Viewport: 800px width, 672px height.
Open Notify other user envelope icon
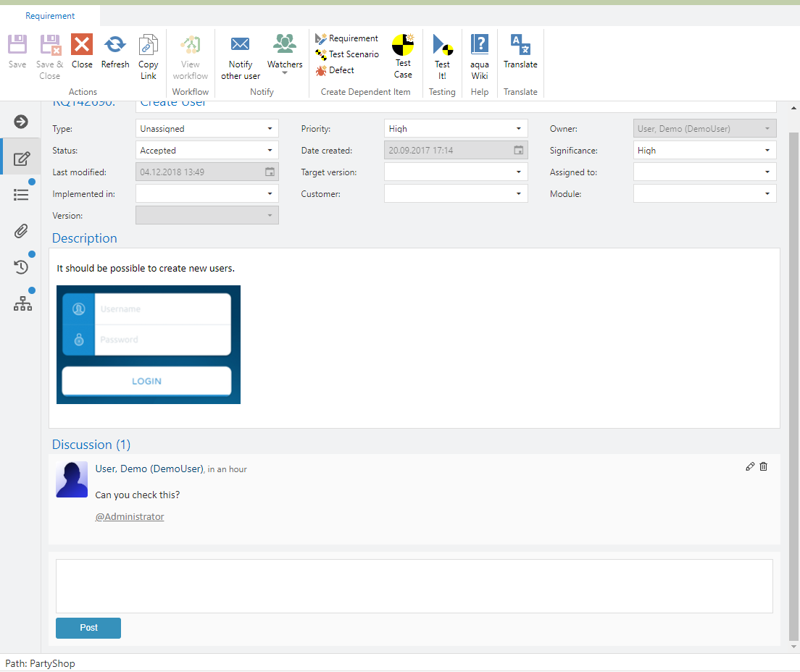pyautogui.click(x=240, y=45)
